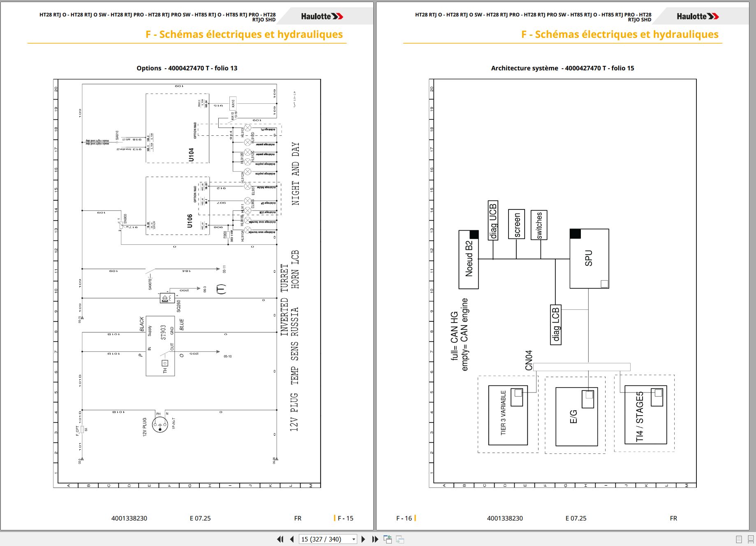Switch to single page layout
The image size is (756, 546).
pos(739,539)
